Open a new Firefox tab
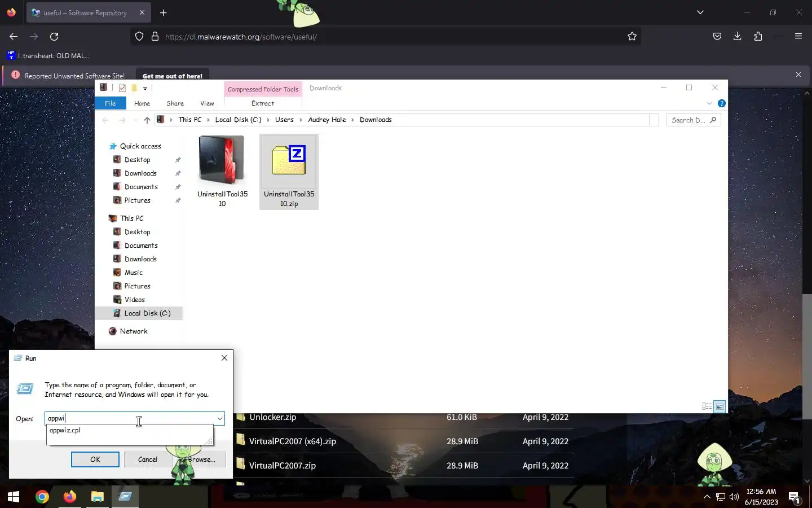 [x=163, y=12]
